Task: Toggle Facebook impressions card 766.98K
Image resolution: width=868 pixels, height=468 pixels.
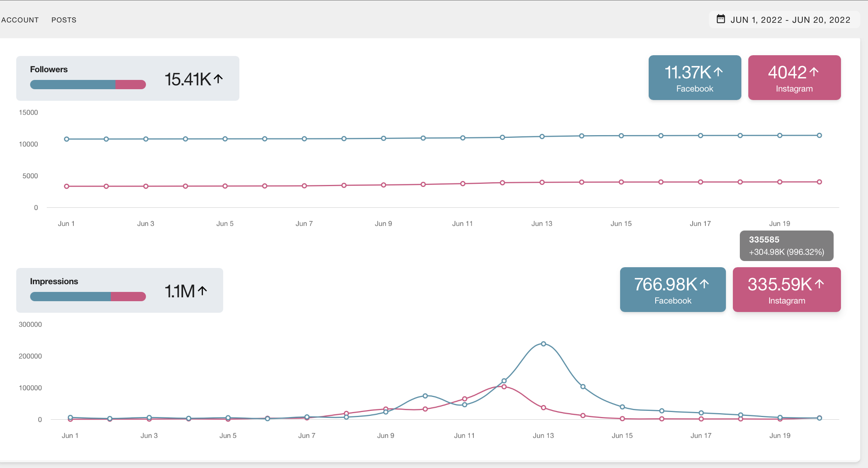Action: (672, 290)
